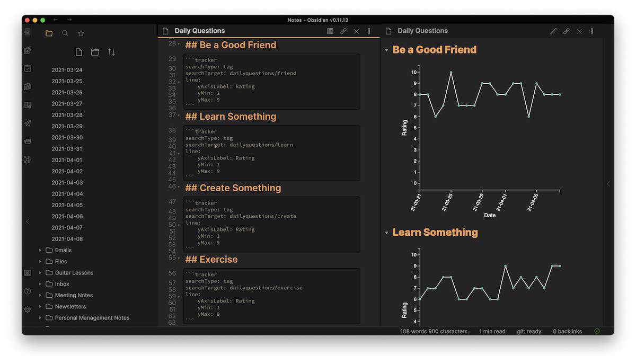Image resolution: width=636 pixels, height=364 pixels.
Task: Open the more options menu of the editor pane
Action: pyautogui.click(x=369, y=31)
